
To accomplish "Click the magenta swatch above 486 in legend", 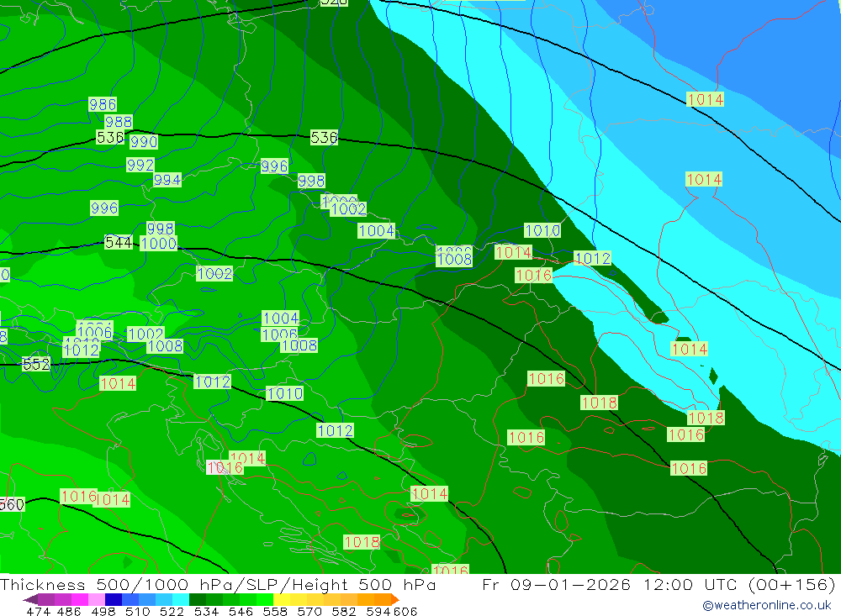I will point(79,599).
